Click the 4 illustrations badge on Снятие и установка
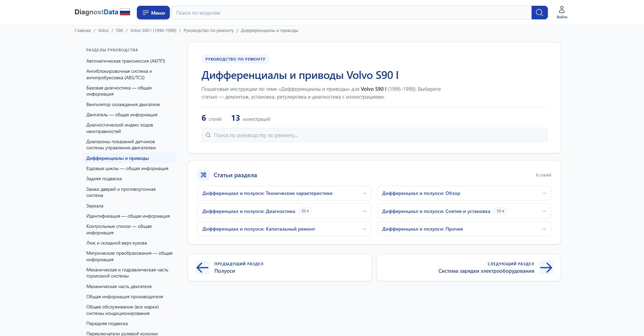The height and width of the screenshot is (336, 644). coord(500,211)
